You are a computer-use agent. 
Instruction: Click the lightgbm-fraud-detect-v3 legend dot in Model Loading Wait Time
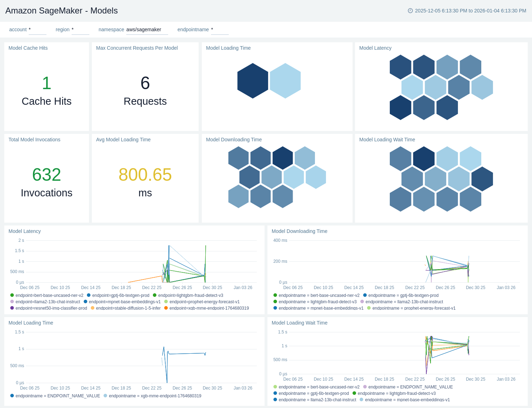pos(354,393)
